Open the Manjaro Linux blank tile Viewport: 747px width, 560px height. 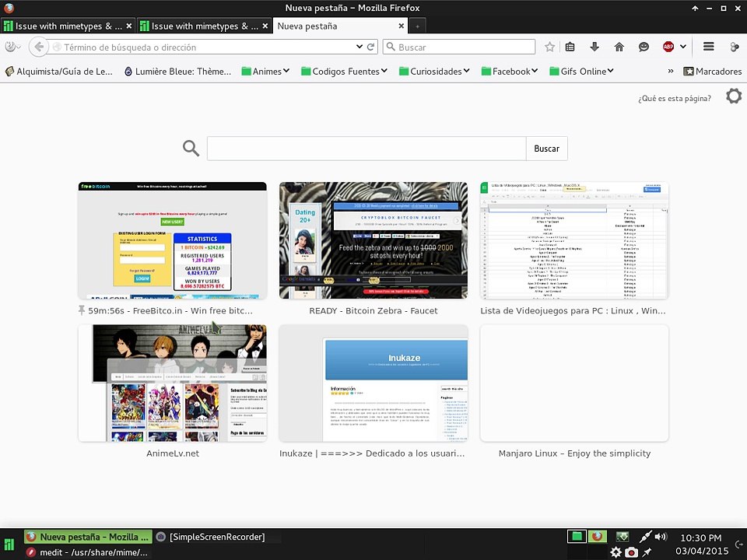(x=574, y=383)
